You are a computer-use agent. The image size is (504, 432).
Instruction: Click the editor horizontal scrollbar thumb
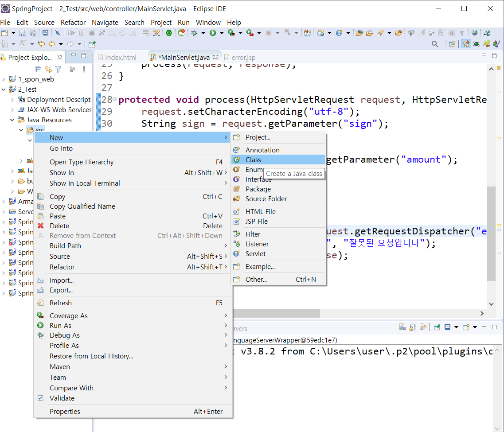[277, 313]
